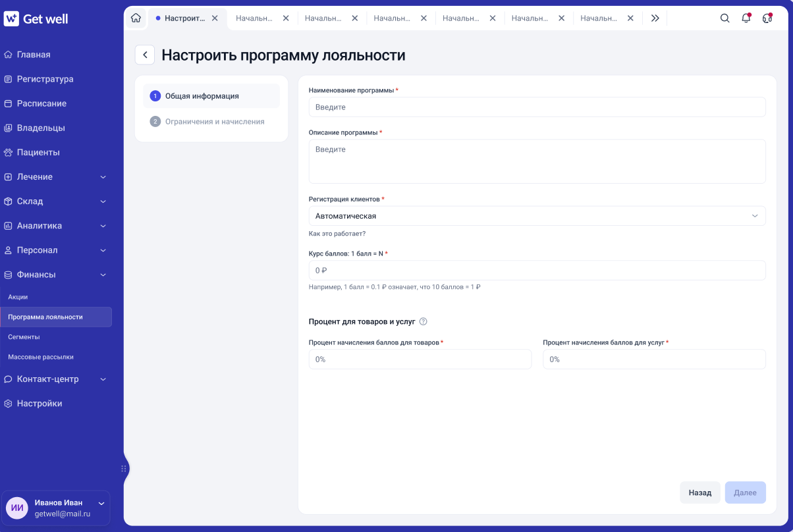The height and width of the screenshot is (532, 793).
Task: Click the sidebar resize grip handle
Action: pos(124,469)
